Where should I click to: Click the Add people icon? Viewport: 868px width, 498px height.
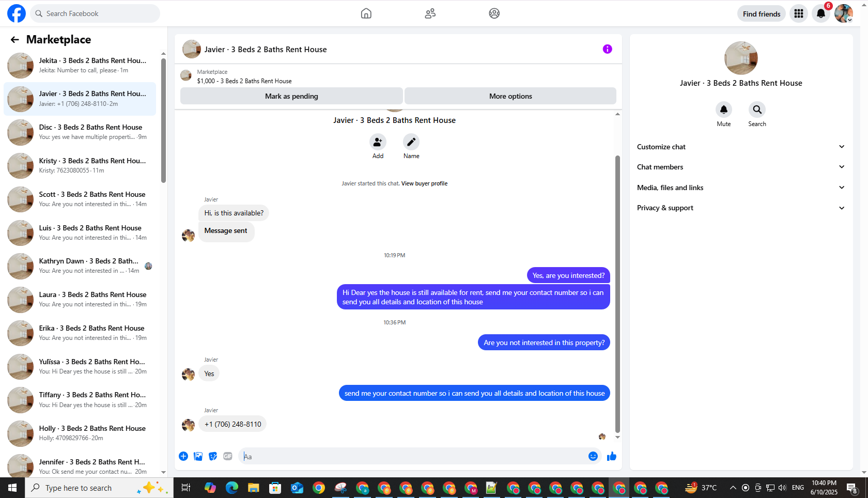[x=378, y=142]
